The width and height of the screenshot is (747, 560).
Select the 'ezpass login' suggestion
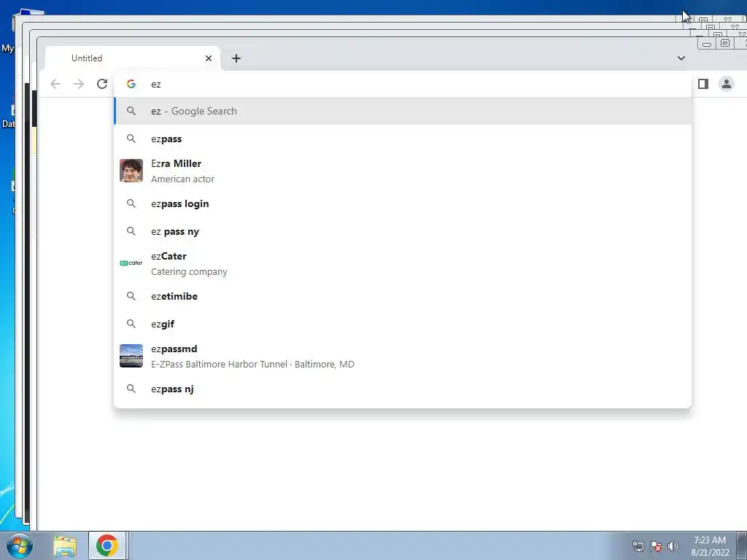403,204
